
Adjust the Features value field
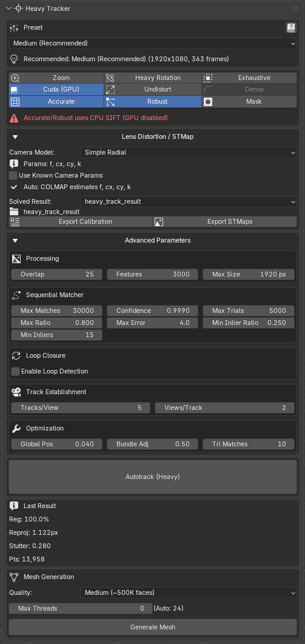point(153,274)
